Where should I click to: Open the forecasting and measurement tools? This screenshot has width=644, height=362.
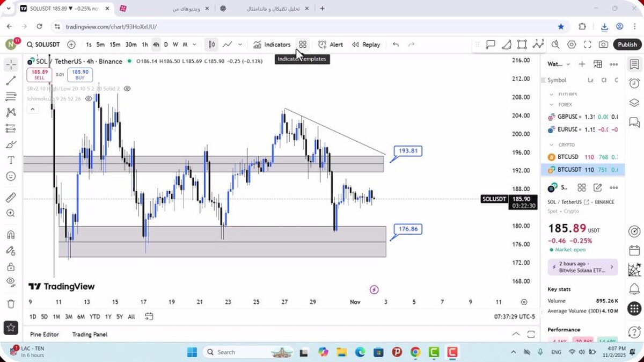(x=11, y=128)
